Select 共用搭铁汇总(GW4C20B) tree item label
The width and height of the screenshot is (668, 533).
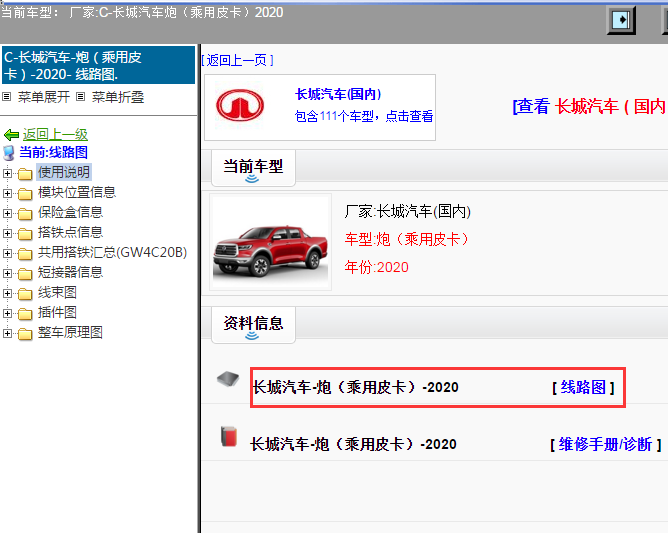[112, 252]
